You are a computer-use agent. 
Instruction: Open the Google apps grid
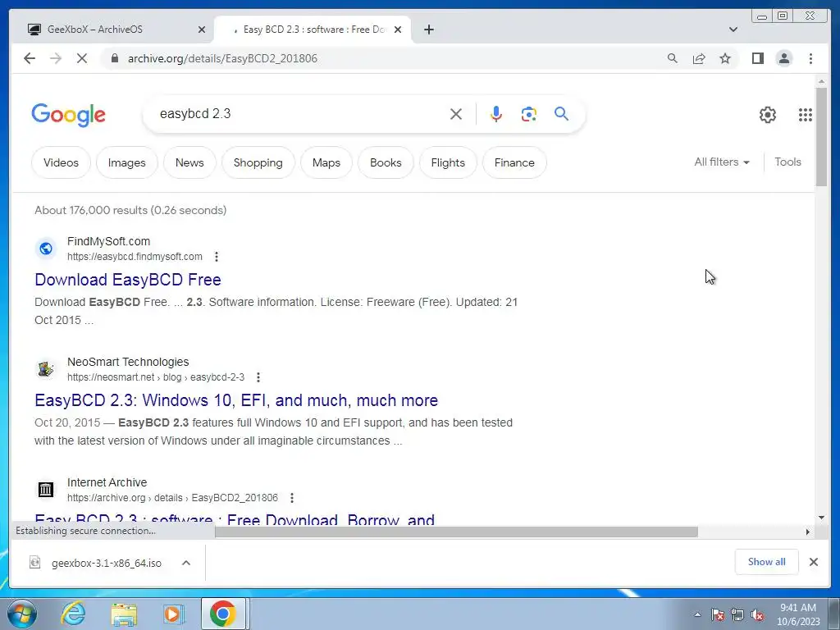tap(806, 115)
